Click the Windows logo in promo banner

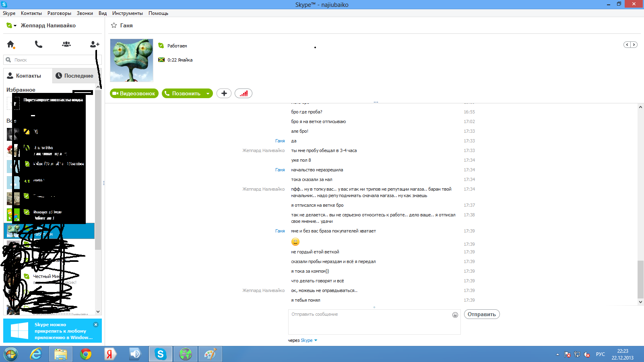(x=19, y=331)
